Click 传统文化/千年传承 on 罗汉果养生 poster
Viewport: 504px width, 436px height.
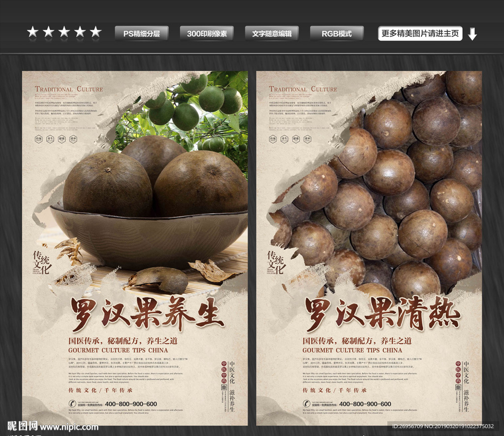(100, 390)
